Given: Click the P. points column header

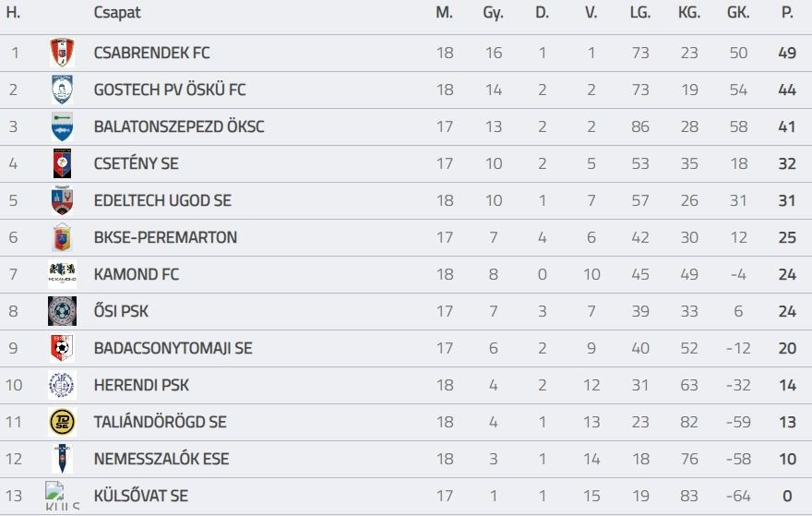Looking at the screenshot, I should click(787, 13).
